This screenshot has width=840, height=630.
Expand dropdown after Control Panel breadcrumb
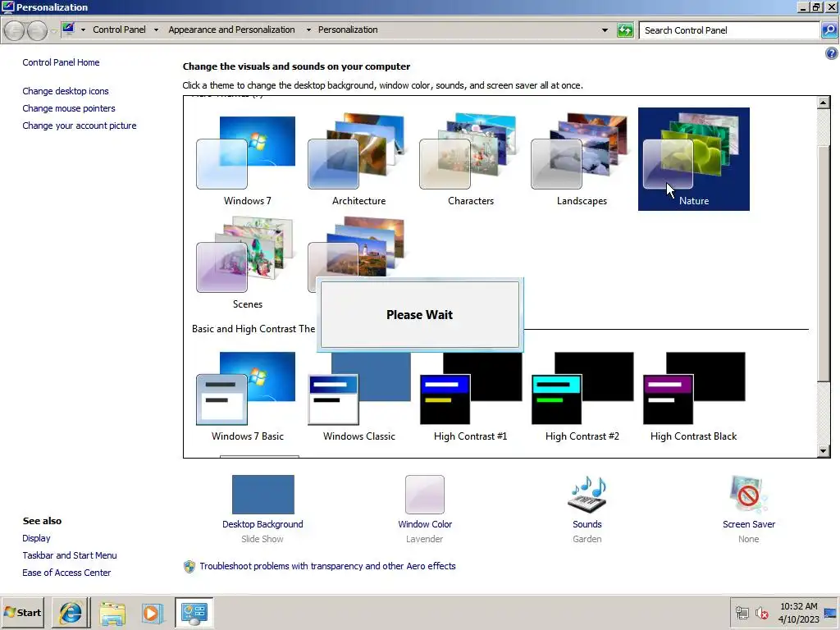point(156,30)
